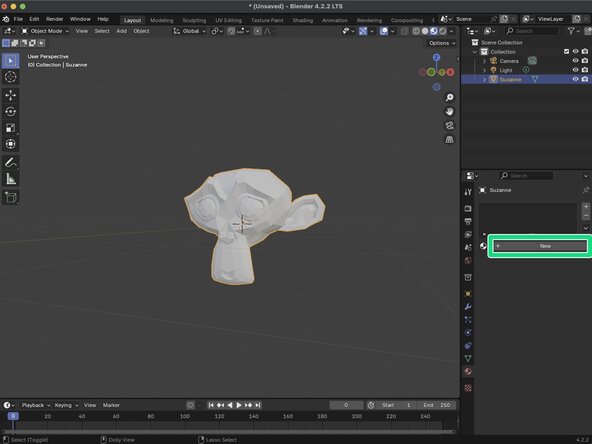Hide the Camera in the viewport
Viewport: 592px width, 444px height.
pos(575,61)
